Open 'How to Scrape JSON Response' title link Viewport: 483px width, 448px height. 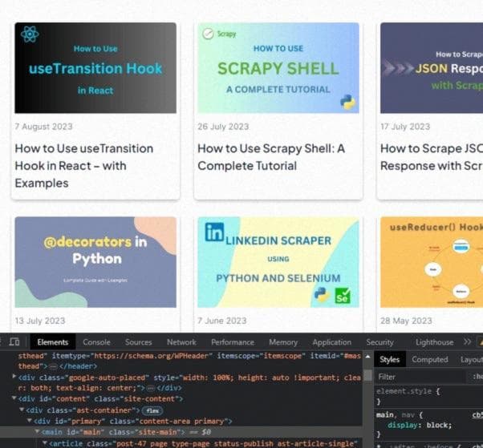pos(432,157)
